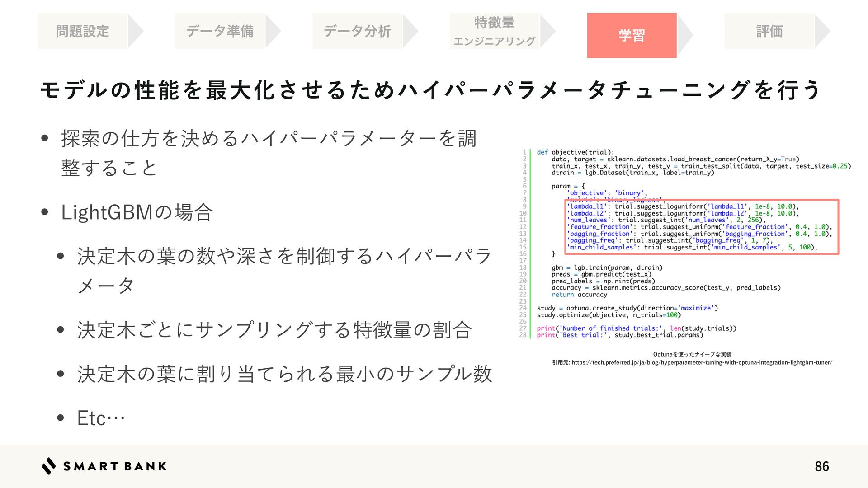
Task: Click arrow after 評価 step
Action: click(822, 31)
